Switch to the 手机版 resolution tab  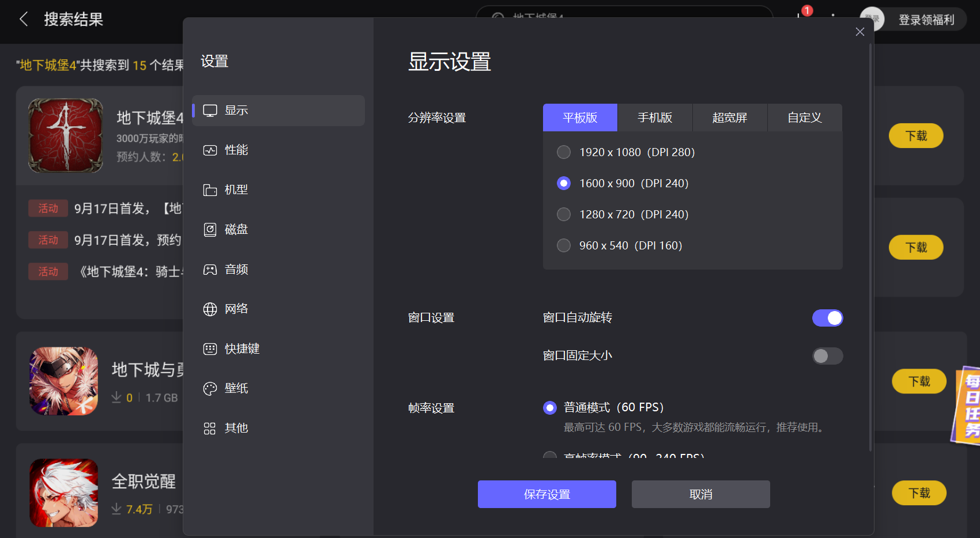click(x=655, y=118)
